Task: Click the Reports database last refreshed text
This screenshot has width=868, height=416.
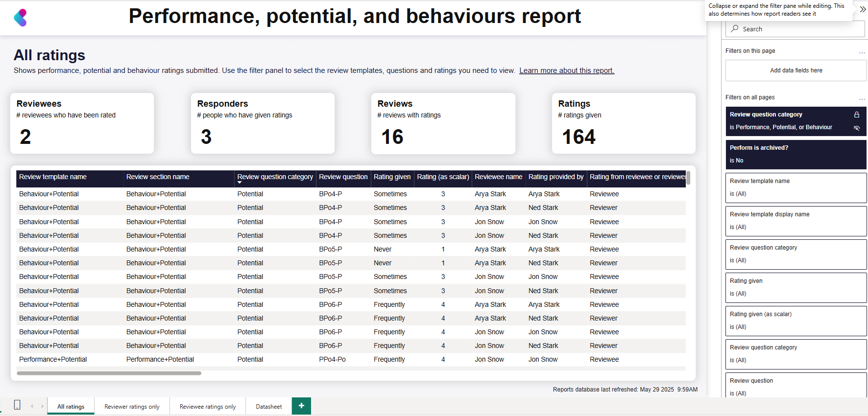Action: 625,390
